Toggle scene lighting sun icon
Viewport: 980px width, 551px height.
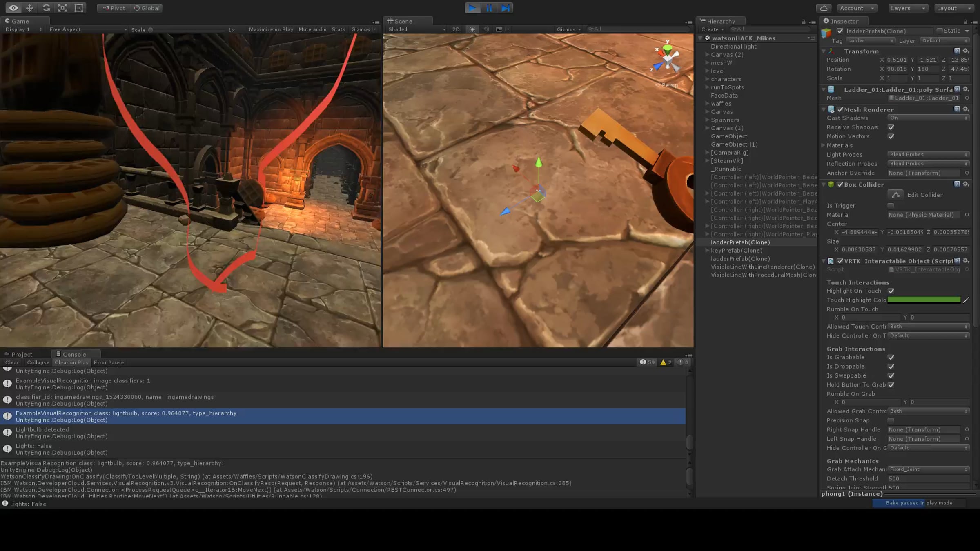click(x=472, y=29)
